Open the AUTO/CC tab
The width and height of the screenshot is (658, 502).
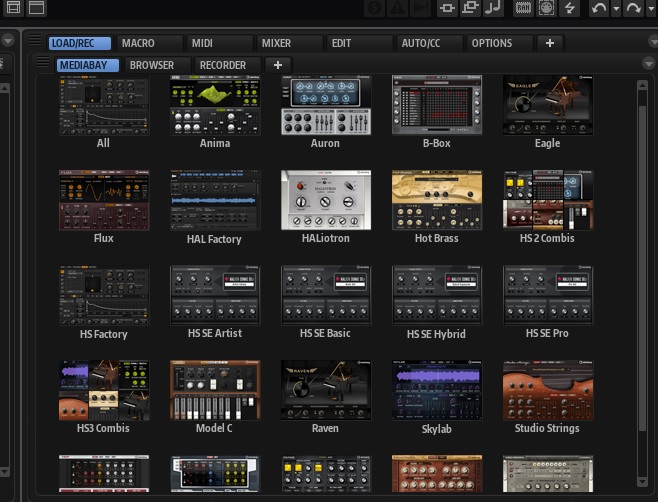coord(429,43)
